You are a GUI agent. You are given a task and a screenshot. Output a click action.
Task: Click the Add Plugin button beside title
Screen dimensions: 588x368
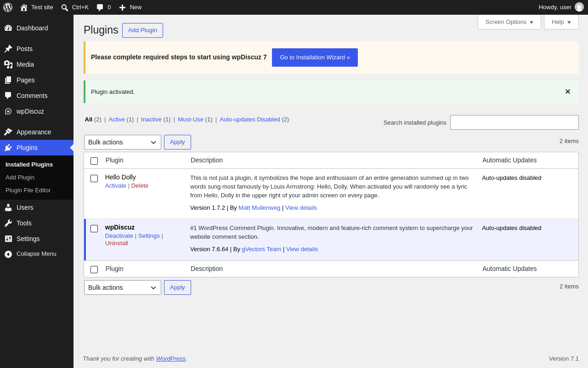click(x=142, y=30)
